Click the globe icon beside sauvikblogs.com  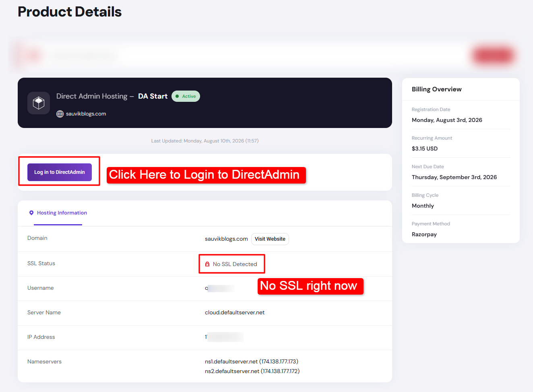pos(60,114)
